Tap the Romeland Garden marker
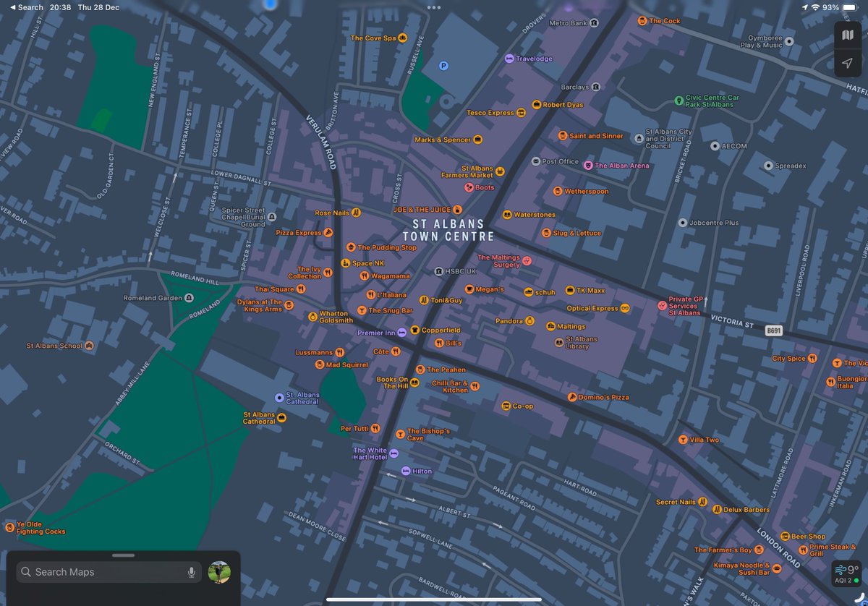The height and width of the screenshot is (606, 868). pyautogui.click(x=189, y=297)
